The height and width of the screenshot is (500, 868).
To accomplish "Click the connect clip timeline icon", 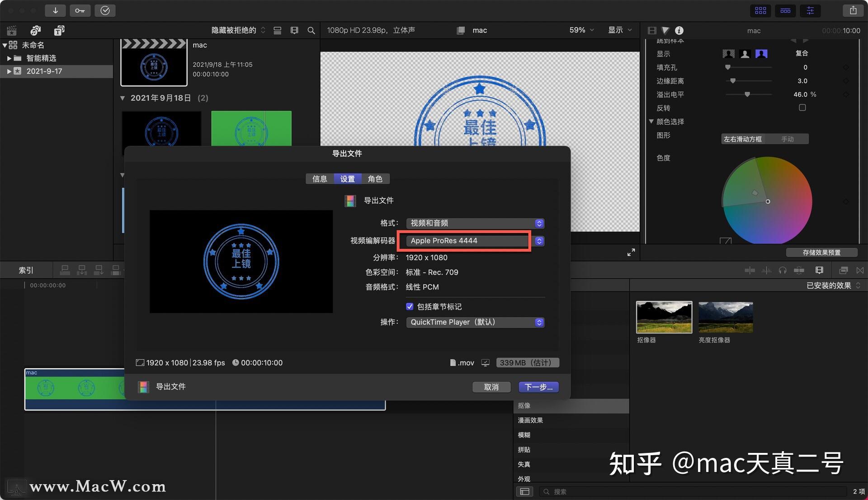I will point(65,270).
